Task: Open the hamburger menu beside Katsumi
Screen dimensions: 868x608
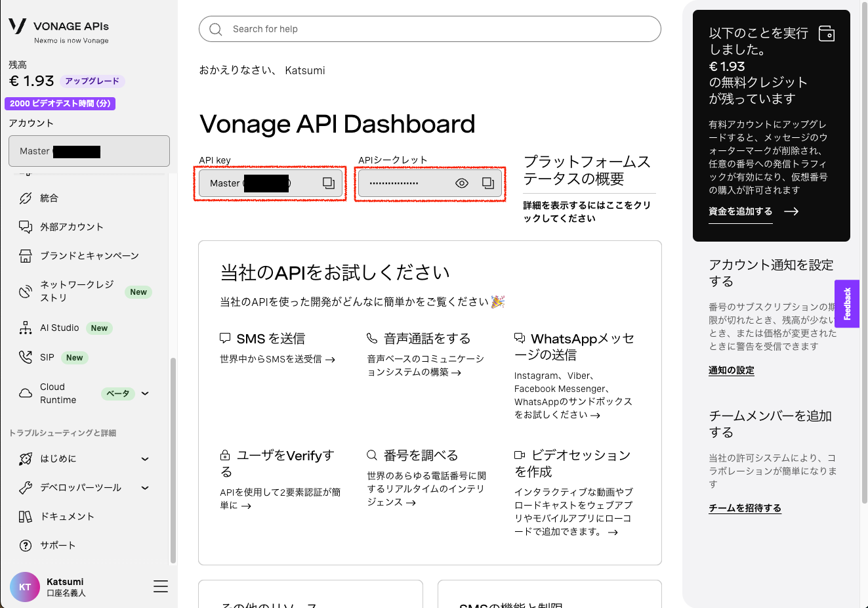Action: pyautogui.click(x=161, y=586)
